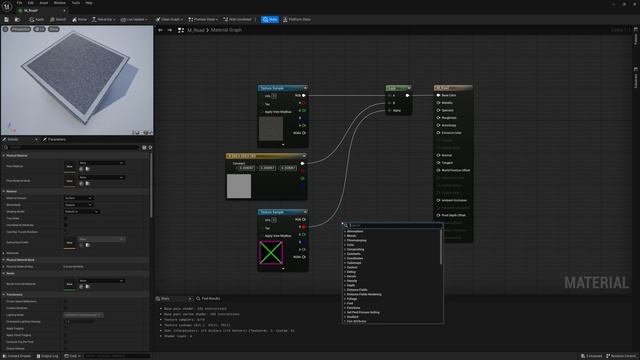640x360 pixels.
Task: Toggle Hide Unrelated in the toolbar
Action: [238, 19]
